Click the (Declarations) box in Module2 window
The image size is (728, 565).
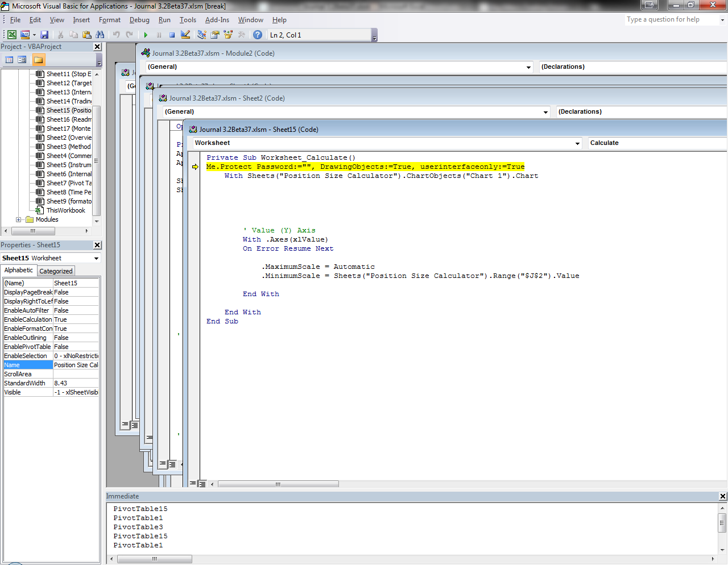633,67
